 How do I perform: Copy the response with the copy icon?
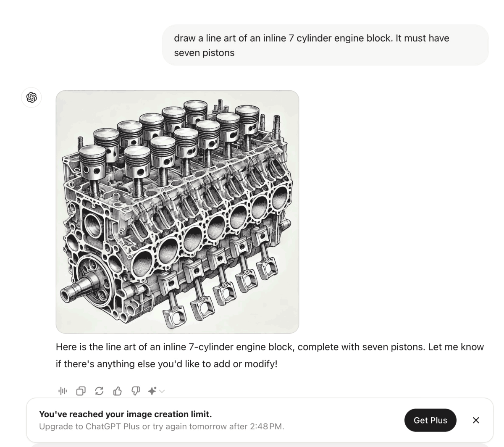81,391
